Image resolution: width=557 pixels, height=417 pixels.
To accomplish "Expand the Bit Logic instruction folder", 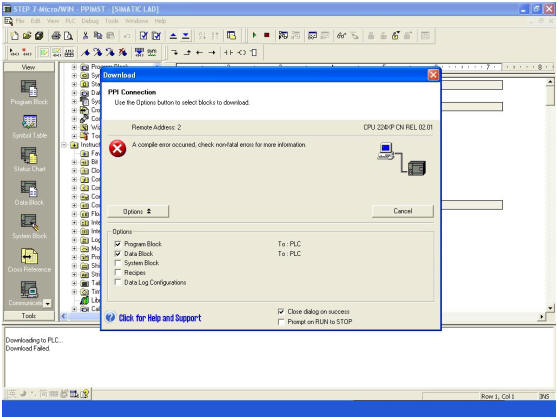I will pyautogui.click(x=74, y=162).
